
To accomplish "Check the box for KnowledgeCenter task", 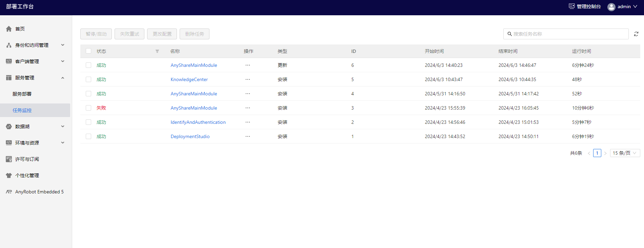I will (x=88, y=79).
